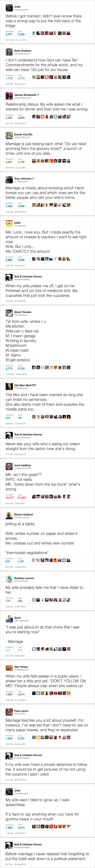This screenshot has height=868, width=95.
Task: Click the timestamp 10:41 AM - 10 Jun 2015
Action: click(16, 40)
